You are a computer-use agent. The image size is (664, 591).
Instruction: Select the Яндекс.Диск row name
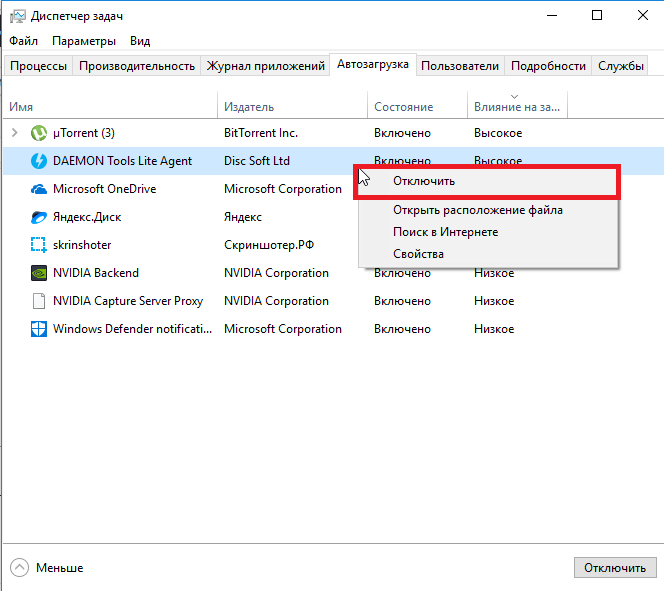[87, 217]
